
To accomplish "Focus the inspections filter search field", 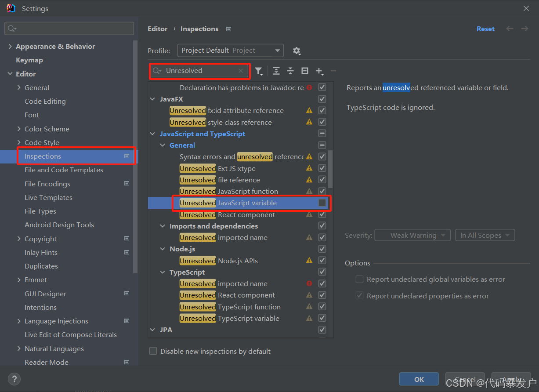I will pos(199,71).
